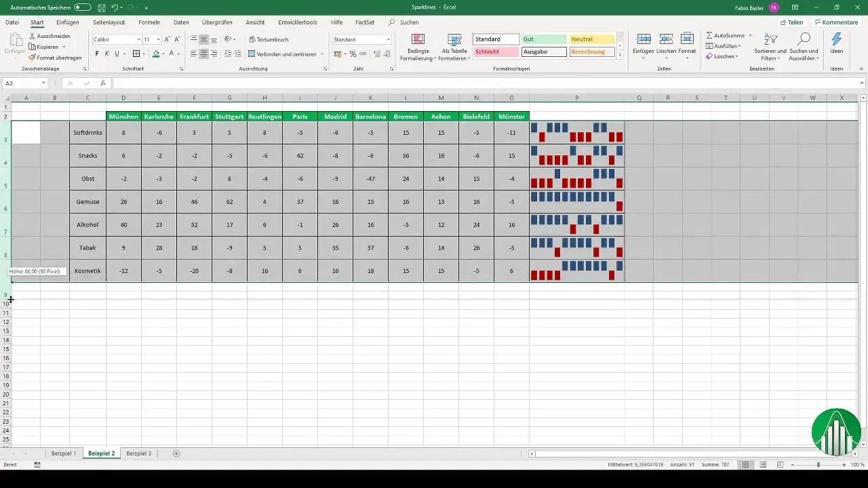Viewport: 868px width, 488px height.
Task: Apply the Berechnung cell style
Action: tap(592, 52)
